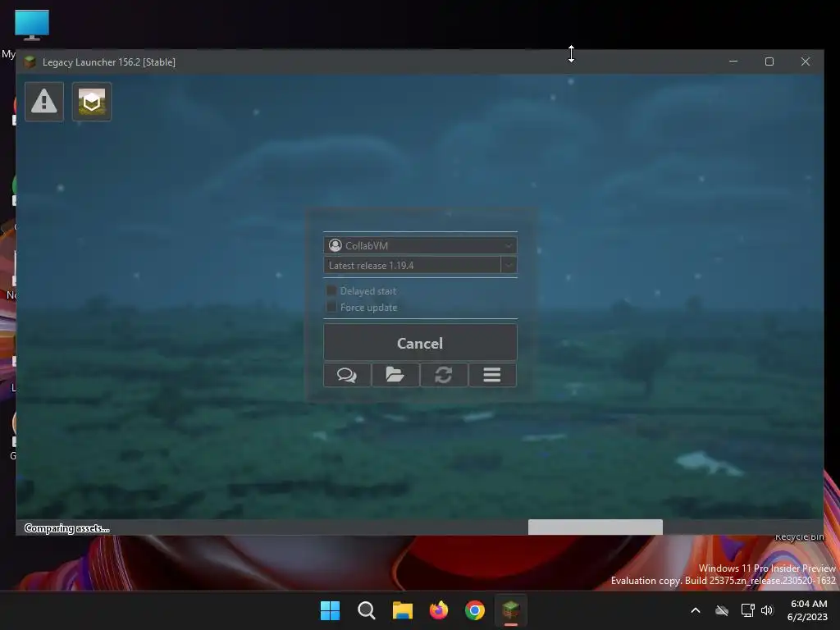Open the launcher hamburger menu
The image size is (840, 630).
pyautogui.click(x=492, y=375)
